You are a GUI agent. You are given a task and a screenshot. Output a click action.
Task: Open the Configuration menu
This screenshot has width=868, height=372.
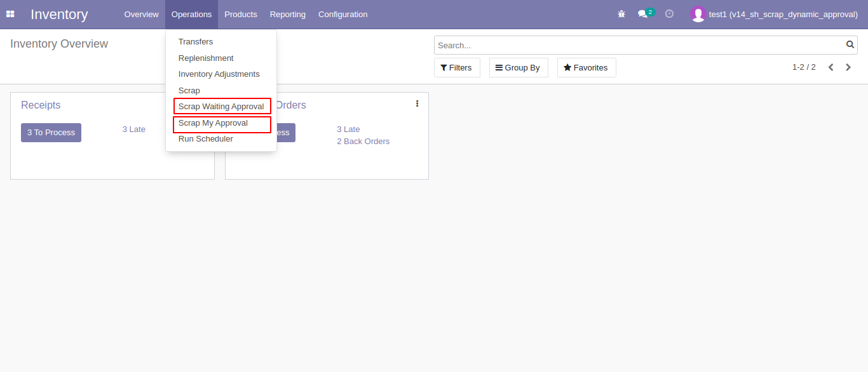point(343,14)
